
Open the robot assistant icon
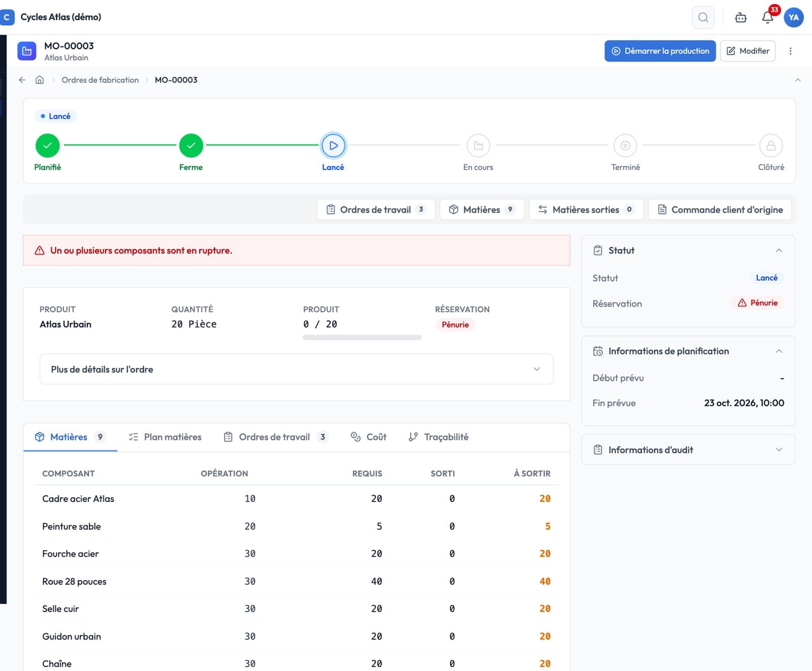740,18
